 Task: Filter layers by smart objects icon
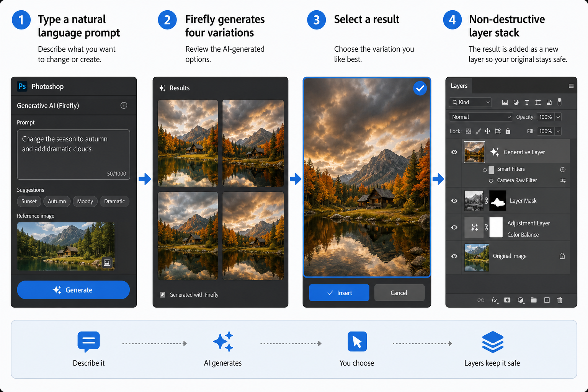(549, 102)
